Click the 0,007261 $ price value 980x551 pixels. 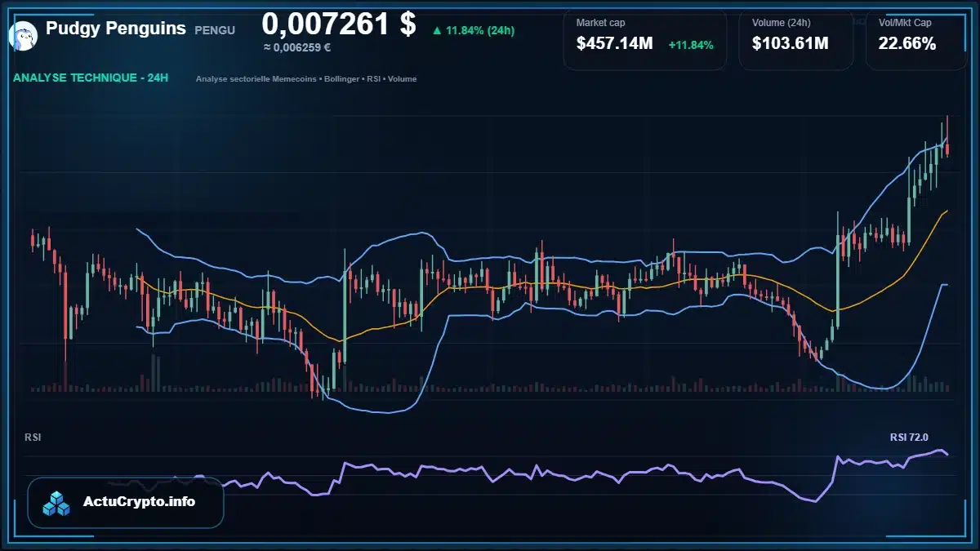tap(339, 24)
